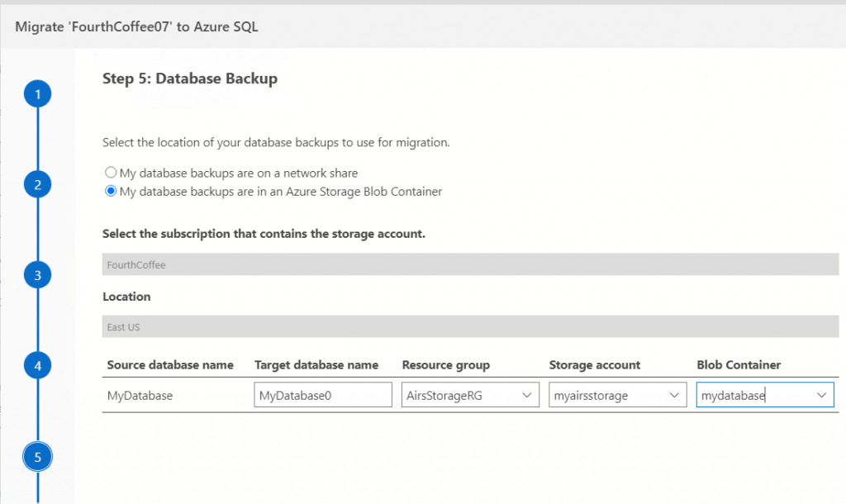Viewport: 846px width, 504px height.
Task: Select the current step 5 indicator
Action: click(x=37, y=456)
